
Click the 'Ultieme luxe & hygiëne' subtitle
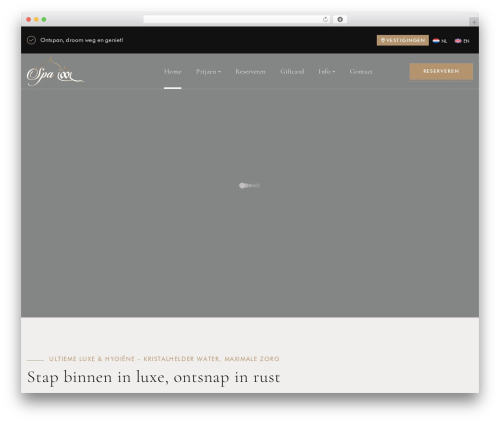tap(164, 359)
